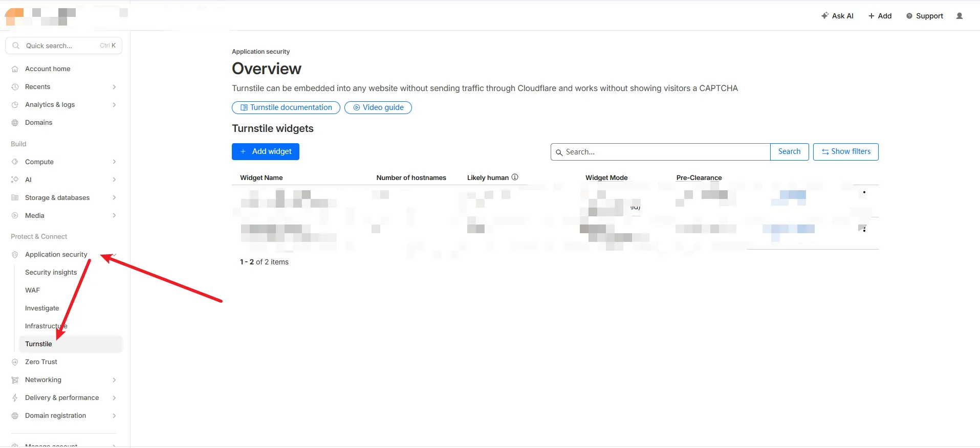Screen dimensions: 980x448
Task: Expand the Recents menu chevron
Action: (x=114, y=87)
